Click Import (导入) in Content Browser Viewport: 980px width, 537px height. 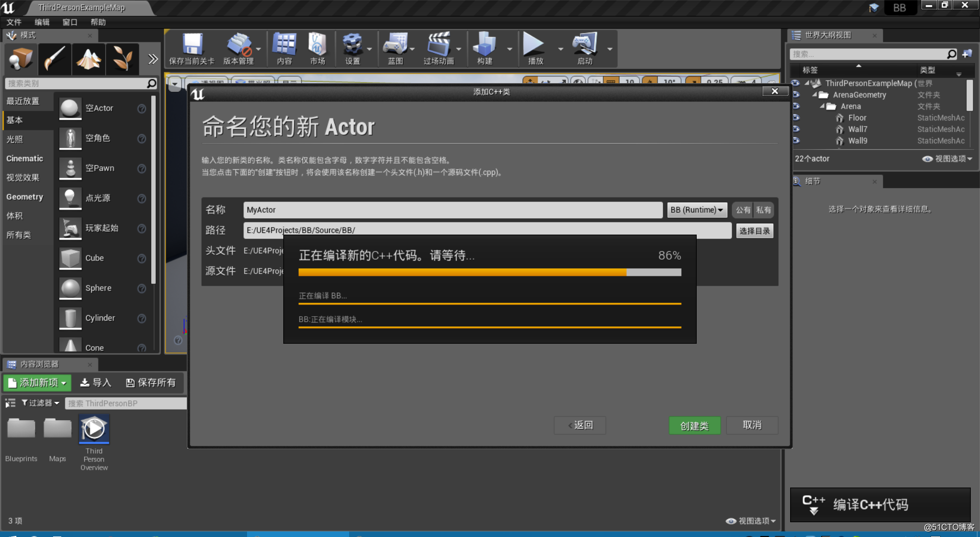[96, 382]
